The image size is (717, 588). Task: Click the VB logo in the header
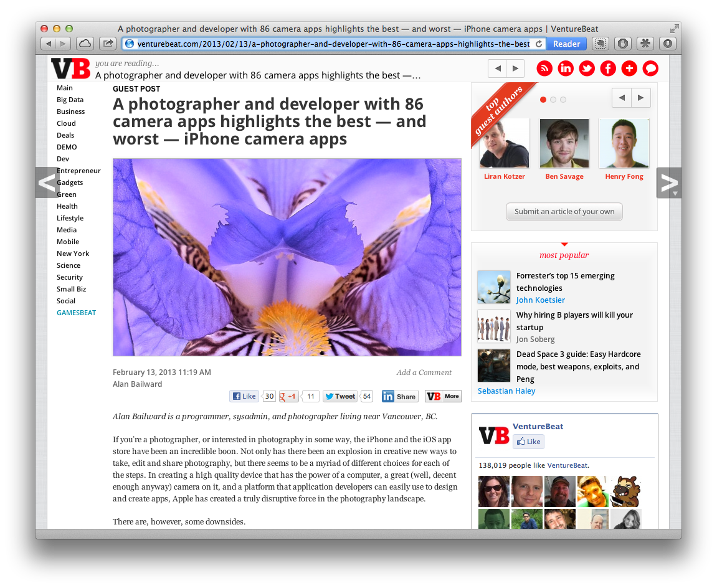(x=71, y=69)
